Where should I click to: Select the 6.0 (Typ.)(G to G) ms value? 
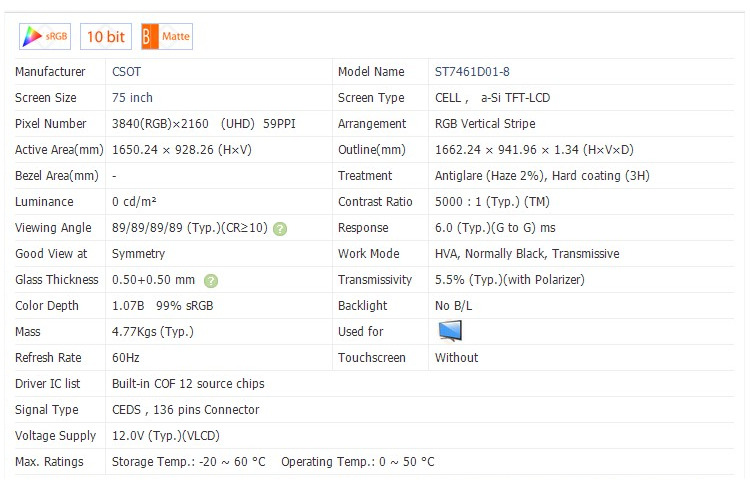coord(495,228)
